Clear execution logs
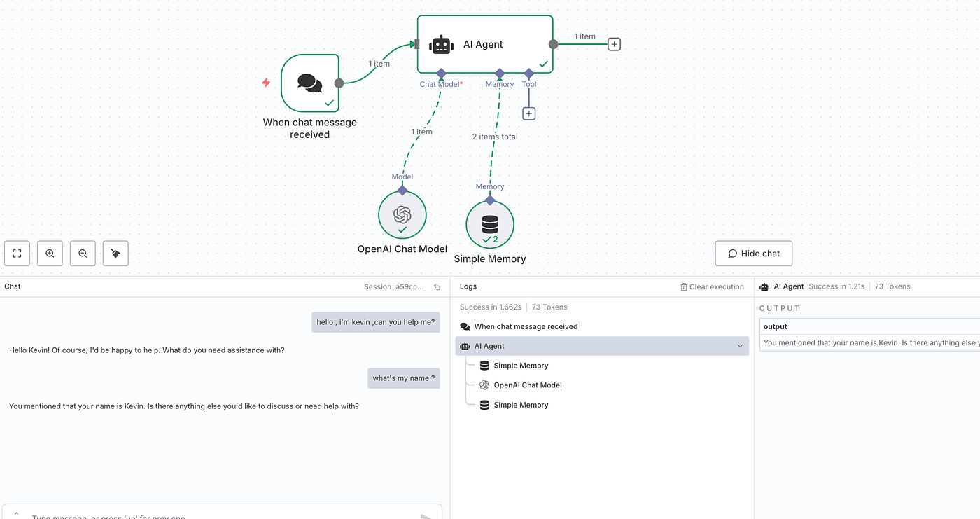 pos(712,287)
